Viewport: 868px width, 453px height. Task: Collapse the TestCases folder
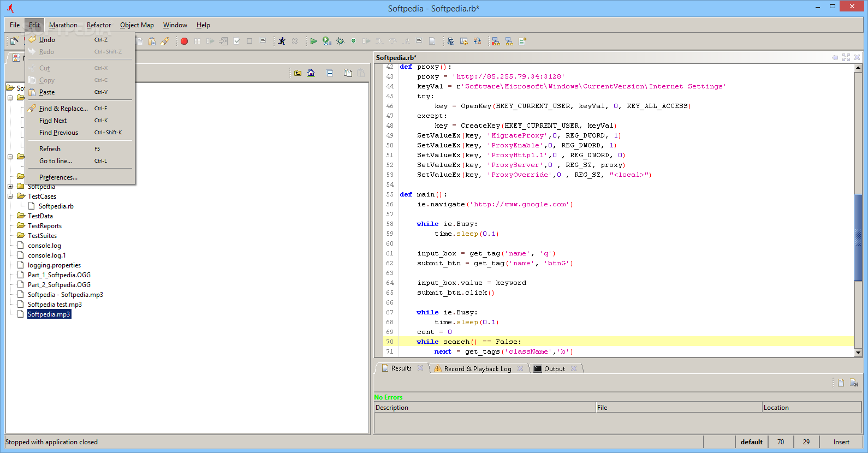(10, 196)
